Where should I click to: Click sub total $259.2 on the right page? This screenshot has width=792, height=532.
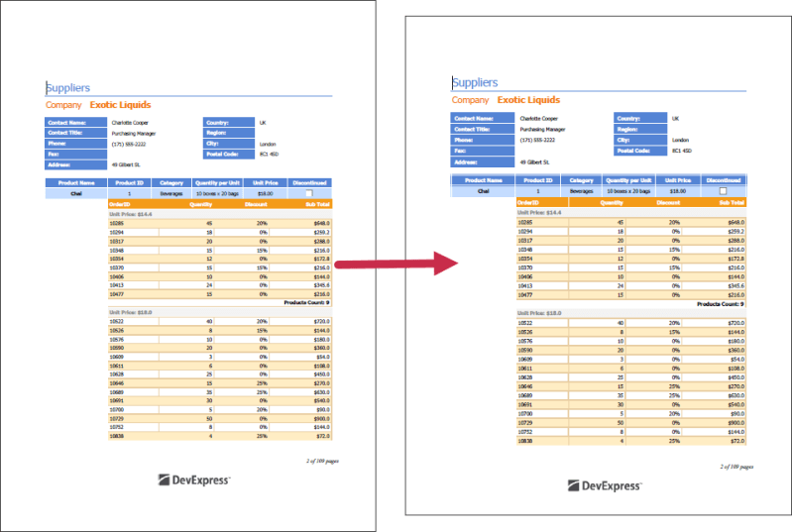(x=735, y=232)
